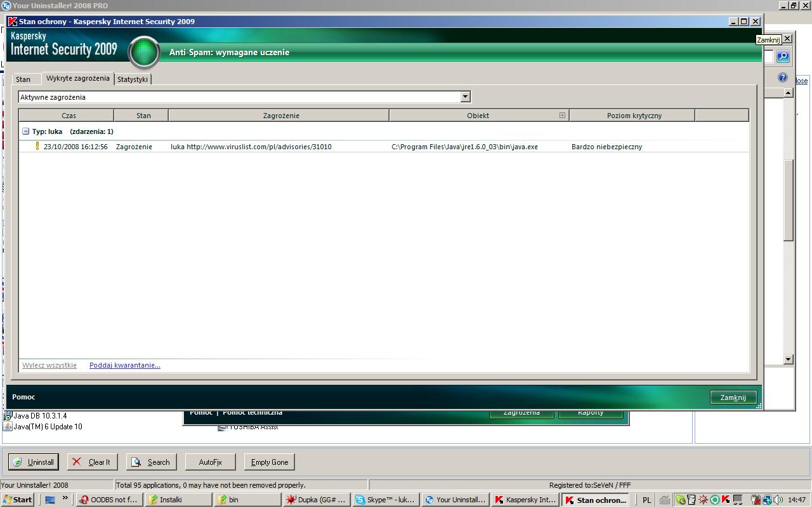Click the Wylecz wszystkie link
Viewport: 812px width, 508px height.
tap(49, 365)
